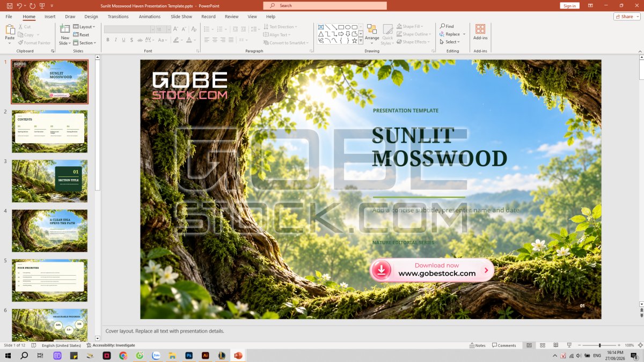Open the Replace dropdown arrow
This screenshot has width=644, height=362.
pyautogui.click(x=464, y=34)
